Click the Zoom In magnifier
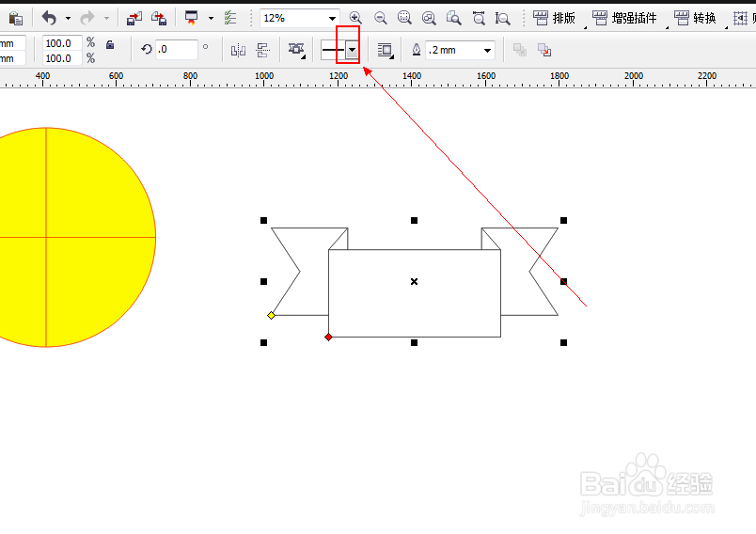 pos(355,18)
